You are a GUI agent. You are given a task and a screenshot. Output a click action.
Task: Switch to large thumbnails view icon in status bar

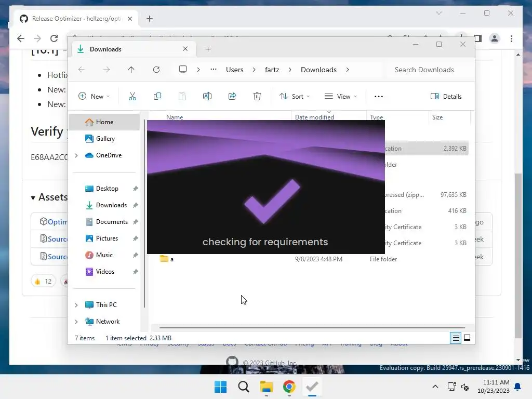tap(467, 338)
